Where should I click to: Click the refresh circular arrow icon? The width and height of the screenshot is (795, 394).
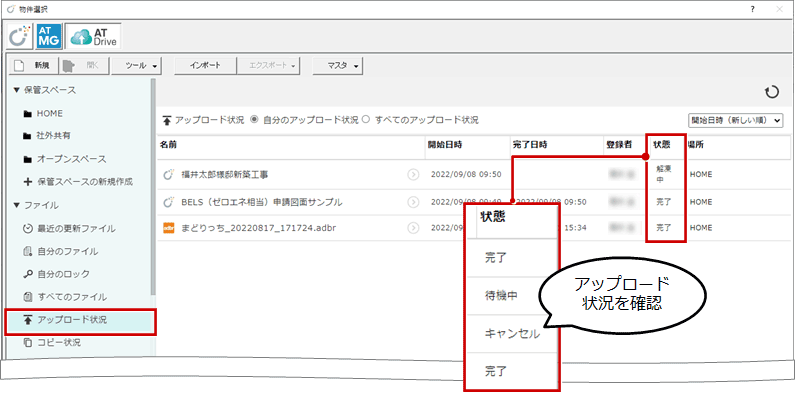[x=771, y=92]
